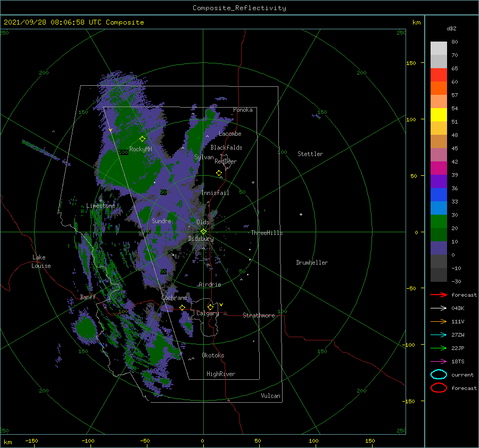Click the Sundre label
The width and height of the screenshot is (479, 448).
click(161, 221)
